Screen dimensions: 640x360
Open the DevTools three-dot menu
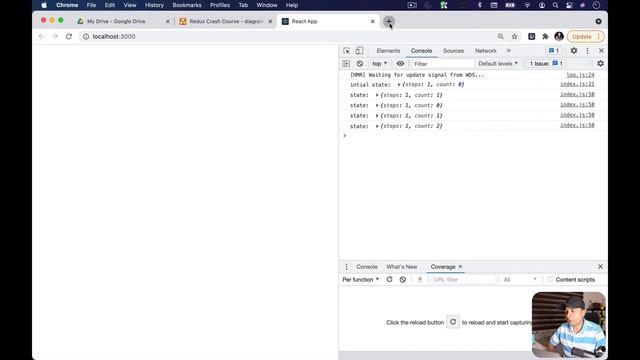tap(587, 51)
